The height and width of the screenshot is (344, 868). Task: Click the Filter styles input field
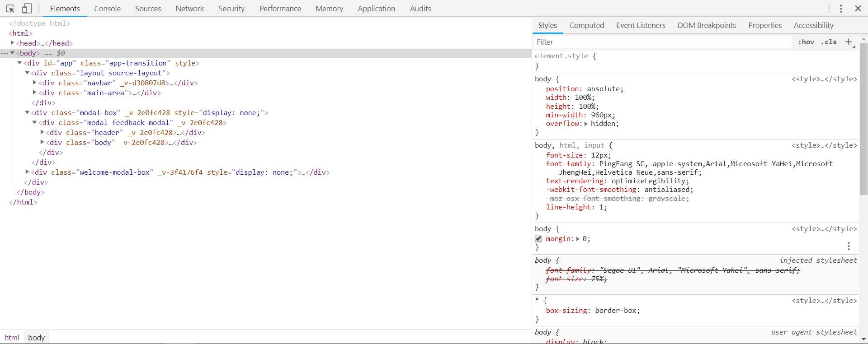click(x=662, y=42)
